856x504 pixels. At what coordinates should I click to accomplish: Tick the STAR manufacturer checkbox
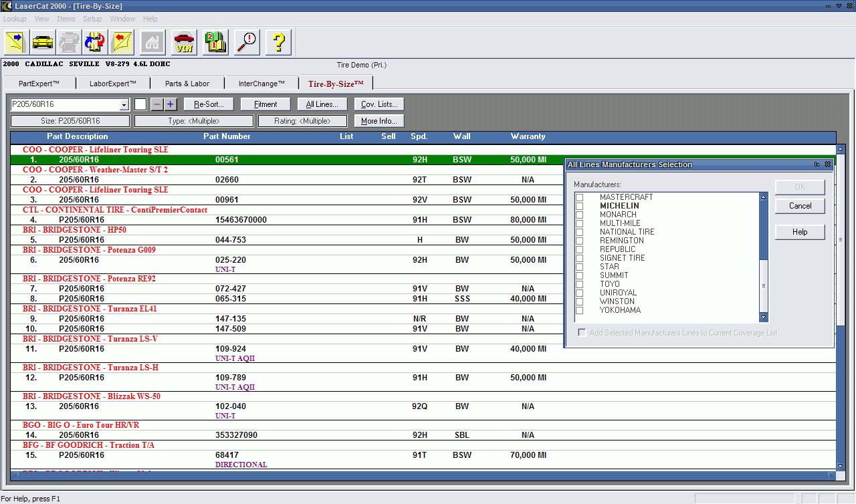(580, 267)
